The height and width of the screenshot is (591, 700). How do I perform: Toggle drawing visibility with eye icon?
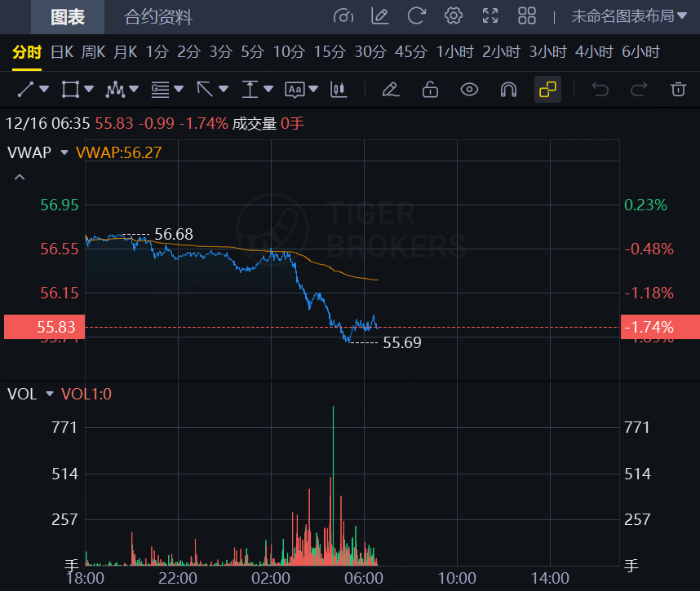coord(469,90)
